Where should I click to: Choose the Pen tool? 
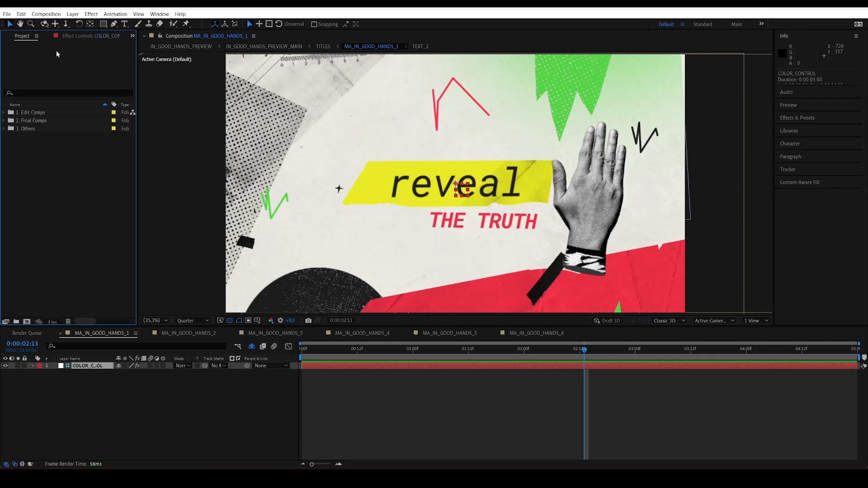click(114, 24)
